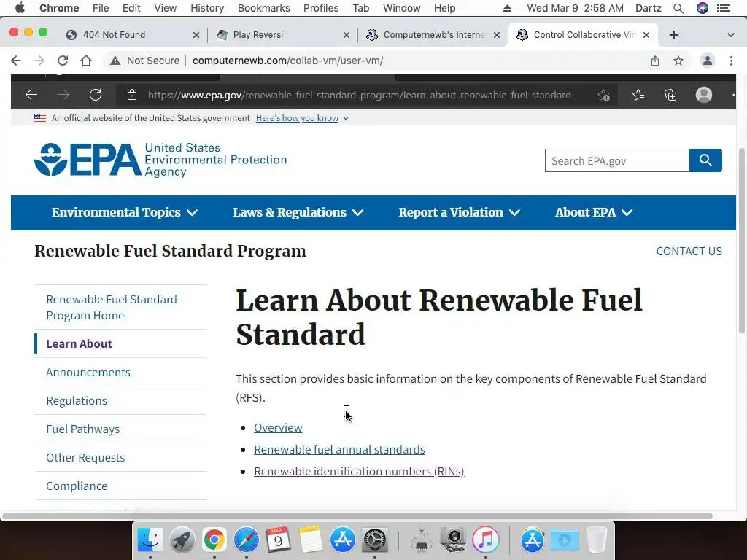This screenshot has height=560, width=747.
Task: Open Chrome's three-dot menu
Action: pos(731,61)
